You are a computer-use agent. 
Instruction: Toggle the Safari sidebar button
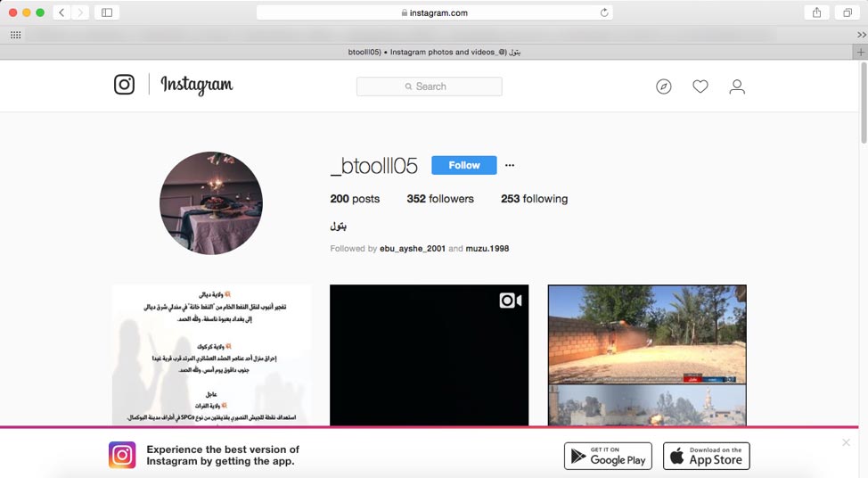106,12
